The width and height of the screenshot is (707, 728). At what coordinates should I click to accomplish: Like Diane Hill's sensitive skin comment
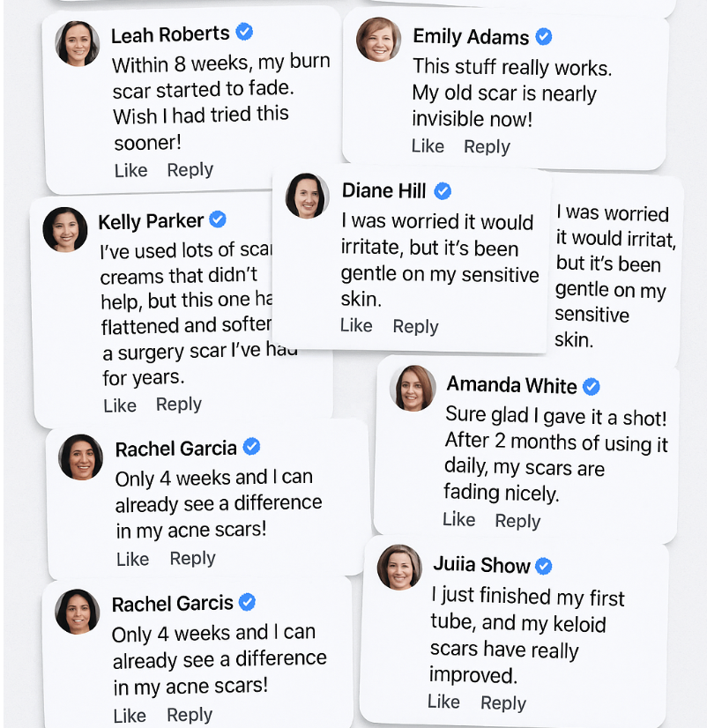tap(356, 326)
